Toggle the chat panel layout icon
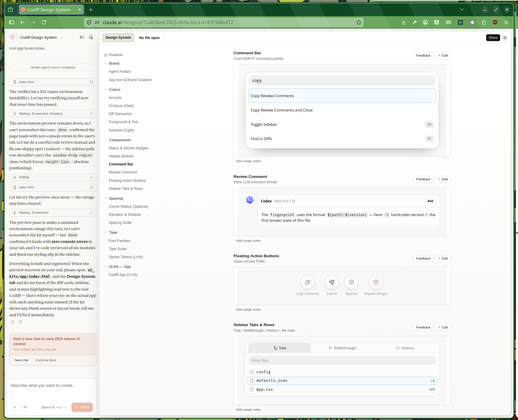 pos(82,37)
